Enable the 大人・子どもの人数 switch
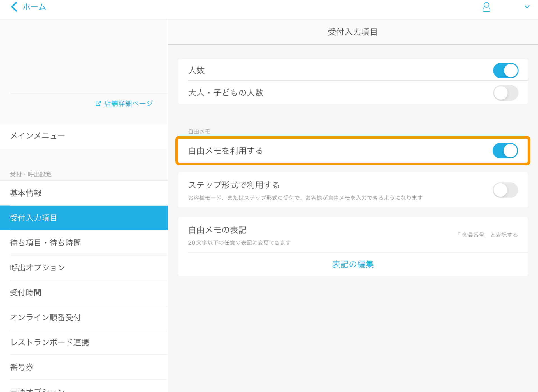 point(505,93)
